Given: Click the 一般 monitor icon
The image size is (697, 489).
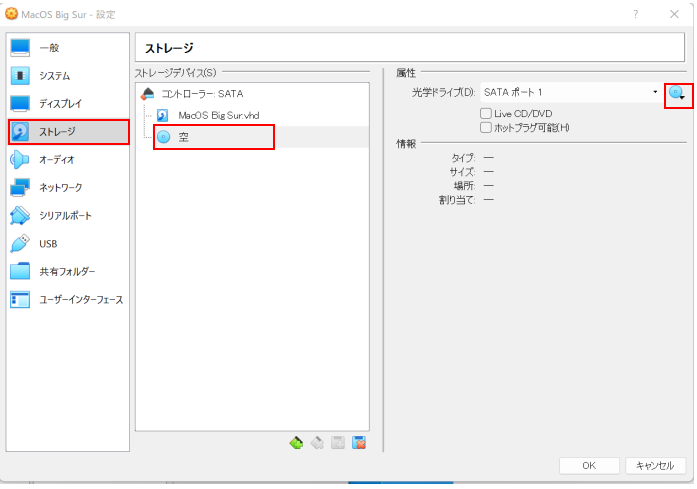Looking at the screenshot, I should coord(20,48).
